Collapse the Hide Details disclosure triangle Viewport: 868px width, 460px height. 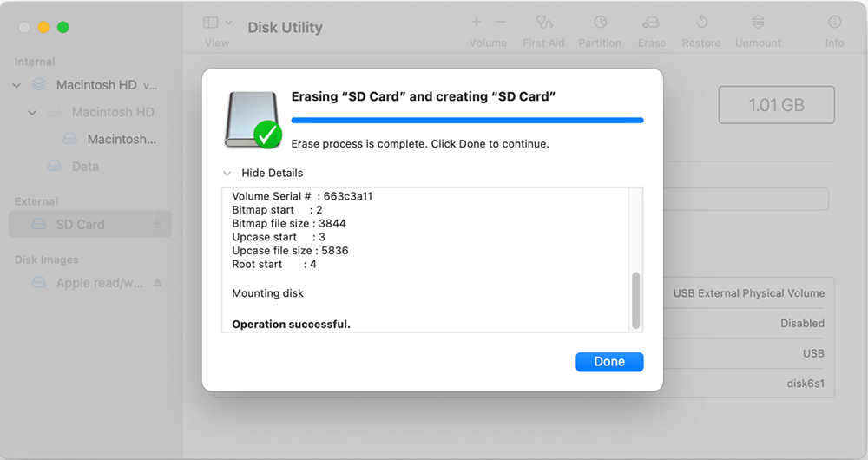point(227,173)
